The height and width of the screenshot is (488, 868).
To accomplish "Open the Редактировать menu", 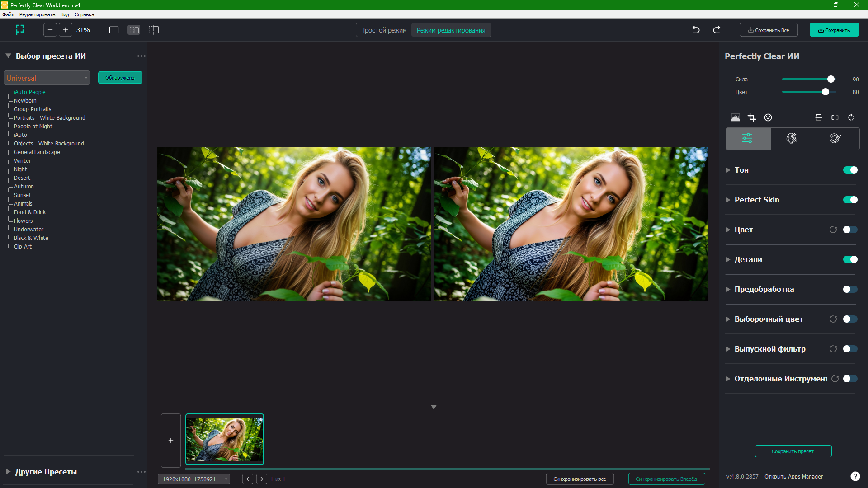I will (x=37, y=14).
